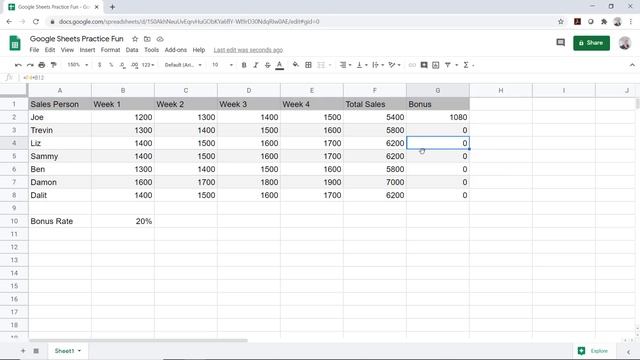
Task: Redo the last action
Action: tap(30, 65)
